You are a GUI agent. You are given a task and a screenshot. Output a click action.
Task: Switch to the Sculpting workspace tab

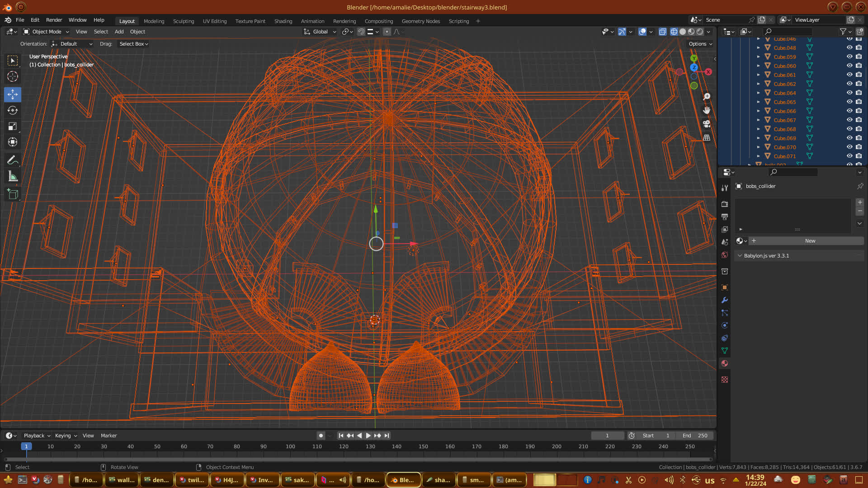click(x=183, y=21)
